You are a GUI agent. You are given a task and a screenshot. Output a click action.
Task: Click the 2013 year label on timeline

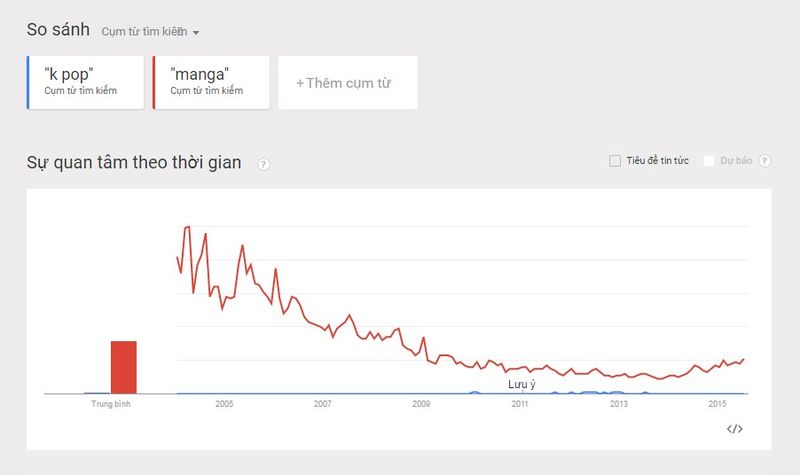coord(619,404)
